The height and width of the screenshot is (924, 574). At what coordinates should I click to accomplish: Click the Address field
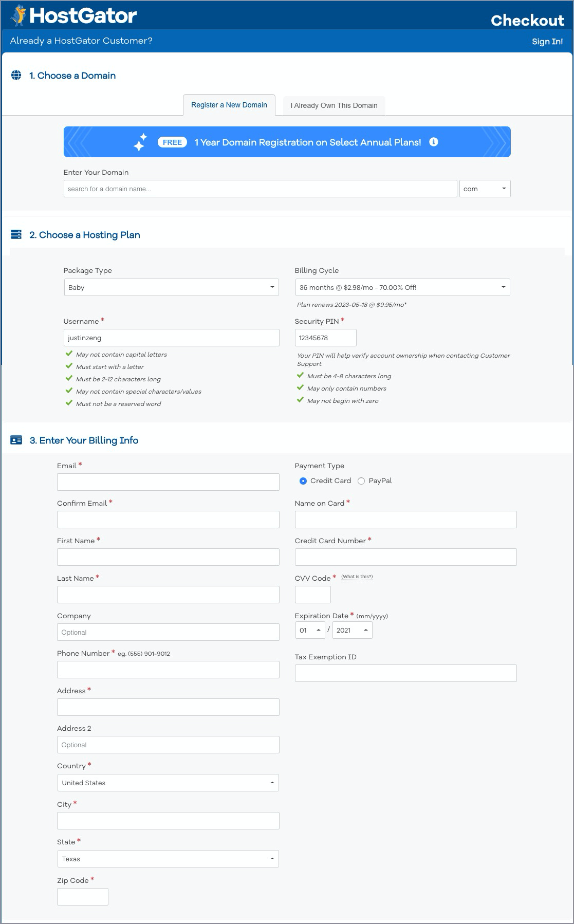[x=168, y=707]
